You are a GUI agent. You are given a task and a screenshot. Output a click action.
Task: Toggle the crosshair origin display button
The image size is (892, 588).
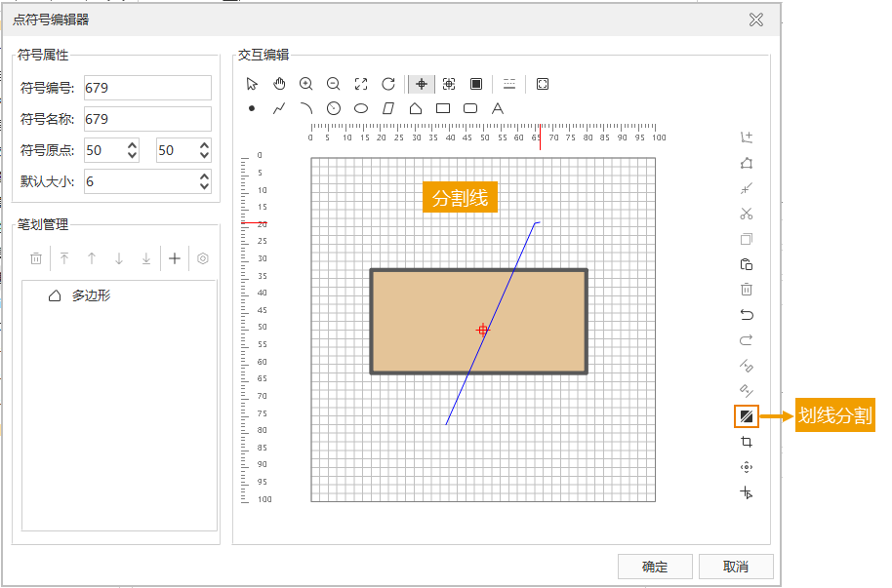(422, 84)
